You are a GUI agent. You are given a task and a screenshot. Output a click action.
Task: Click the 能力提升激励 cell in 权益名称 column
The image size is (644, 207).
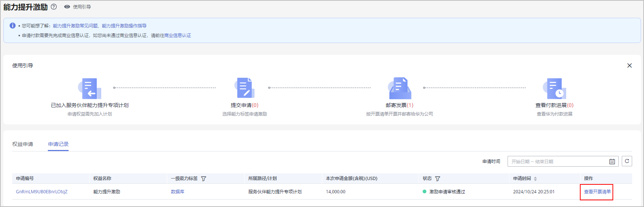click(x=107, y=192)
